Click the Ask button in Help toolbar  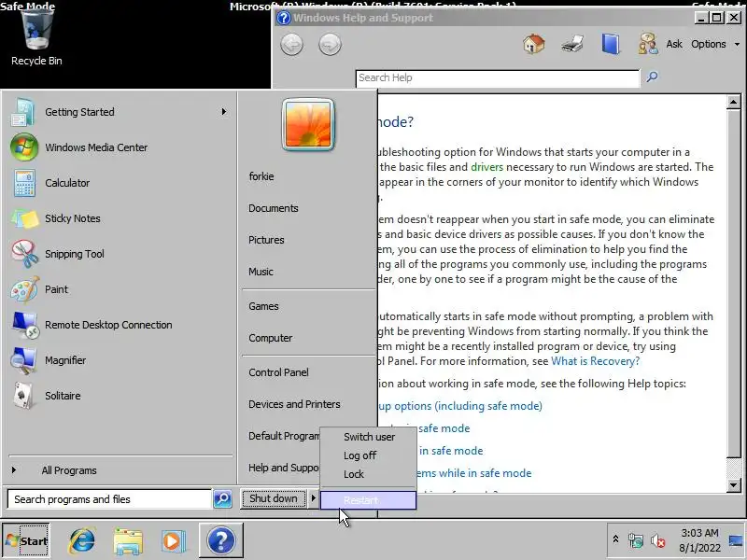point(674,44)
